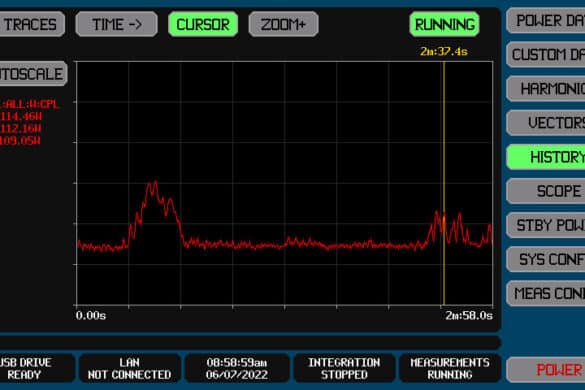This screenshot has height=390, width=585.
Task: Toggle the green CURSOR button
Action: click(x=203, y=24)
